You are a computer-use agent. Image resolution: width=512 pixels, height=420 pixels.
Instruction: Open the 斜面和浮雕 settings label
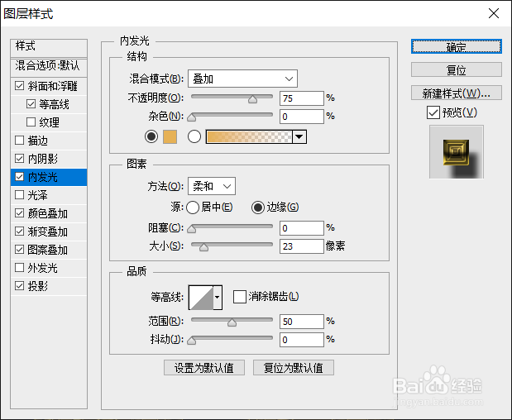pyautogui.click(x=53, y=86)
